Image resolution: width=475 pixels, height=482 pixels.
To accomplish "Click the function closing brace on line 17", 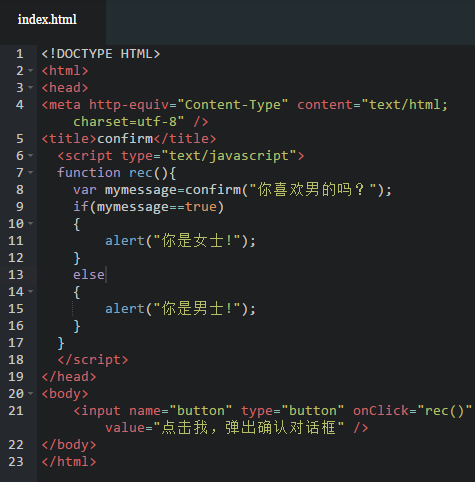I will click(61, 343).
